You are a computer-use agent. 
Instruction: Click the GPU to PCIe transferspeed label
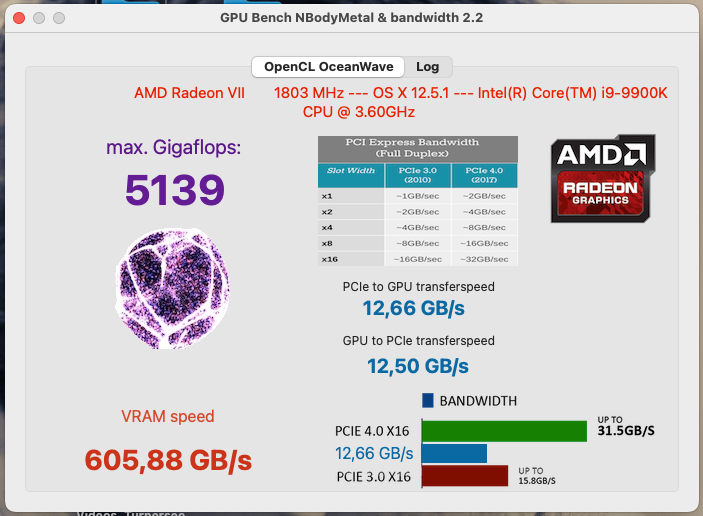pyautogui.click(x=418, y=341)
